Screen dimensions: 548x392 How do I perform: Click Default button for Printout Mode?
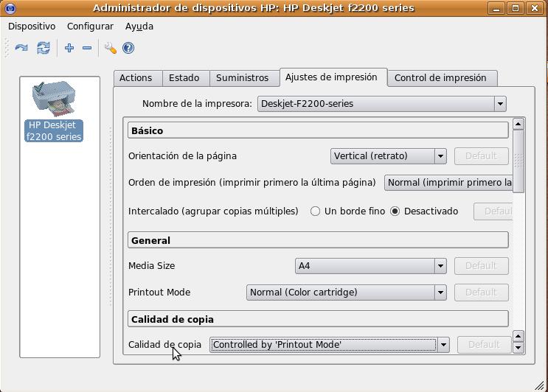point(481,293)
